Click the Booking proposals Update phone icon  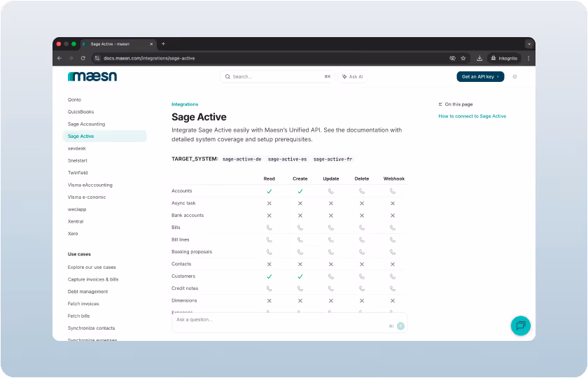coord(330,252)
